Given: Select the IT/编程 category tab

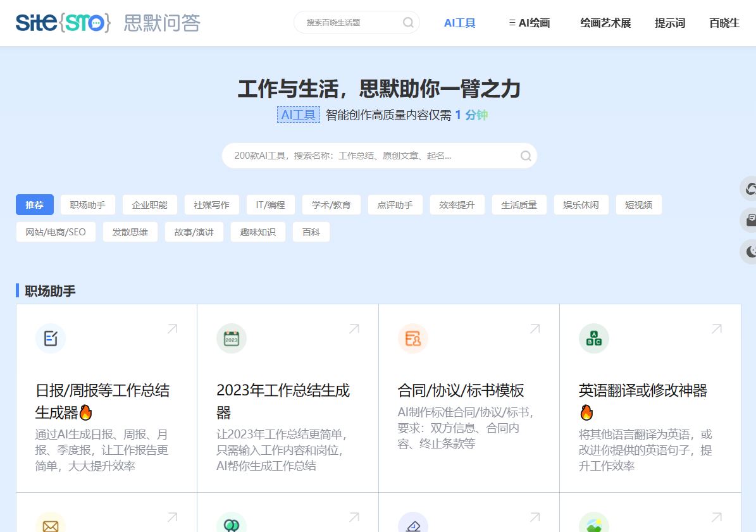Looking at the screenshot, I should point(271,205).
